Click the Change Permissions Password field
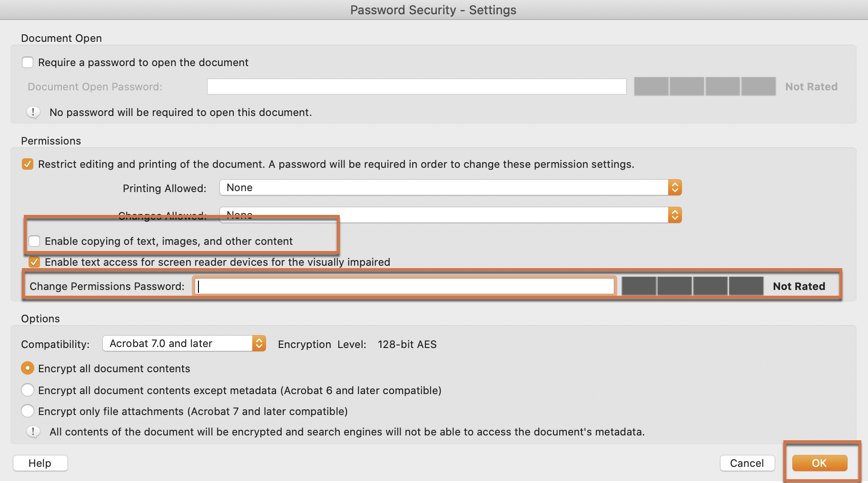Viewport: 868px width, 483px height. pos(404,286)
